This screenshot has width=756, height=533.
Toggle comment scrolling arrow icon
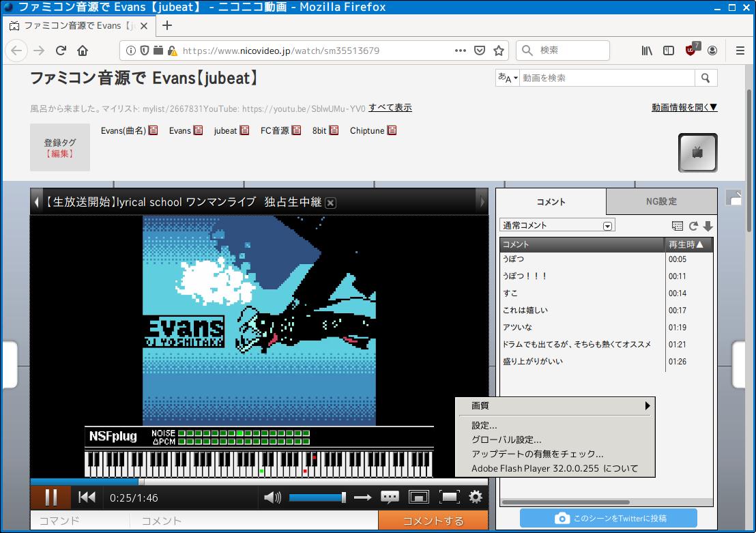(362, 498)
